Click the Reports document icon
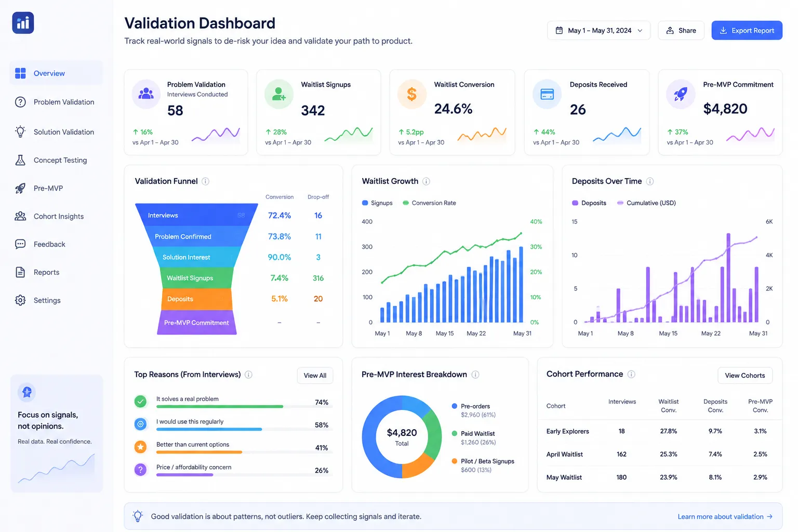This screenshot has height=532, width=798. [20, 272]
